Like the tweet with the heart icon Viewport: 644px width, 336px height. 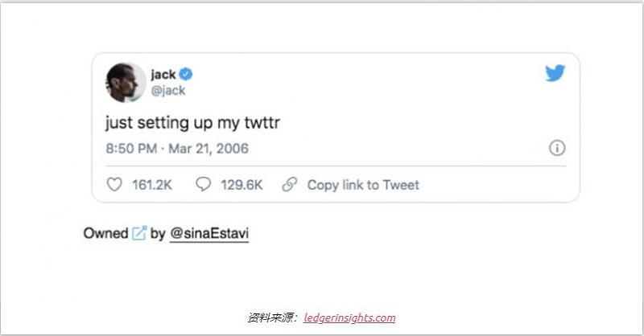[116, 185]
